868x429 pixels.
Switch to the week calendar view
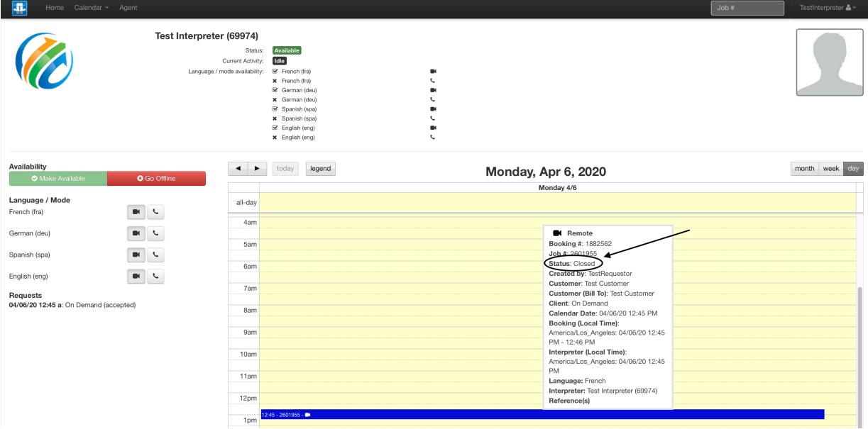coord(830,168)
